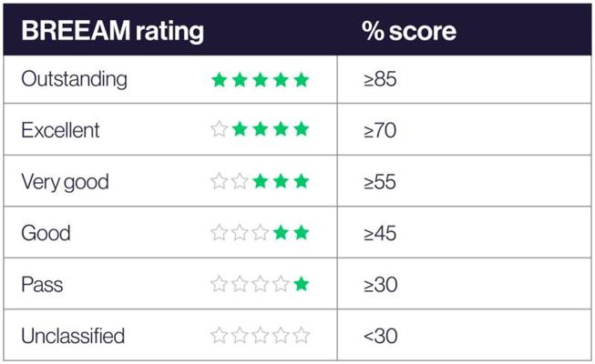Select the "% score" column header
Screen dimensions: 595x364
[409, 30]
